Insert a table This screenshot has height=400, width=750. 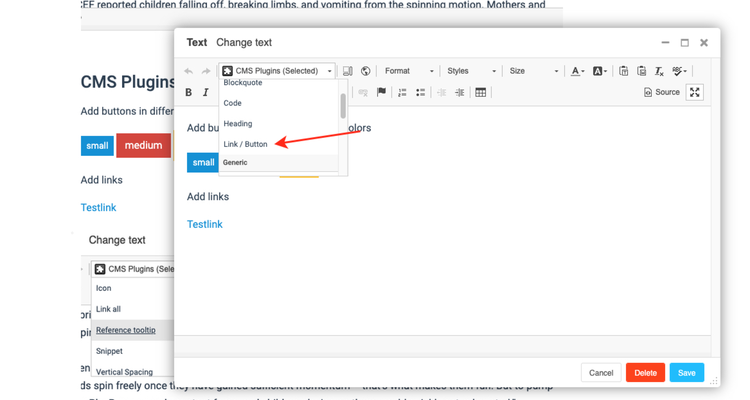click(x=481, y=92)
